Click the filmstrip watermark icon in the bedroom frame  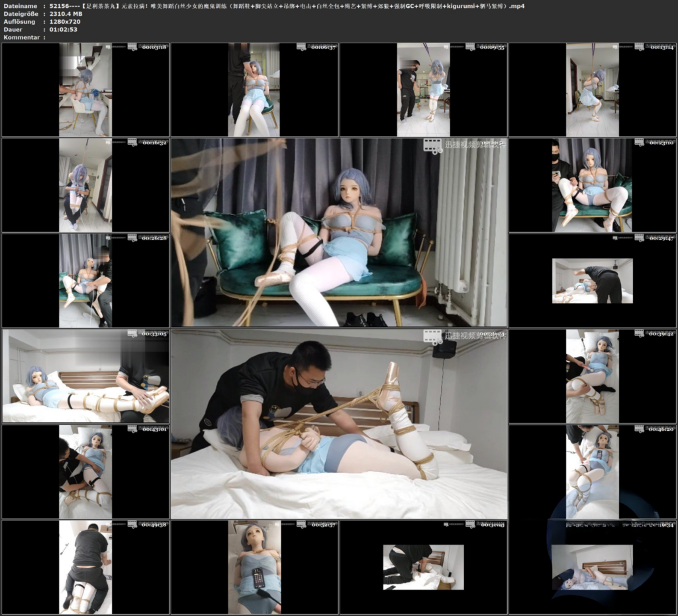click(432, 337)
